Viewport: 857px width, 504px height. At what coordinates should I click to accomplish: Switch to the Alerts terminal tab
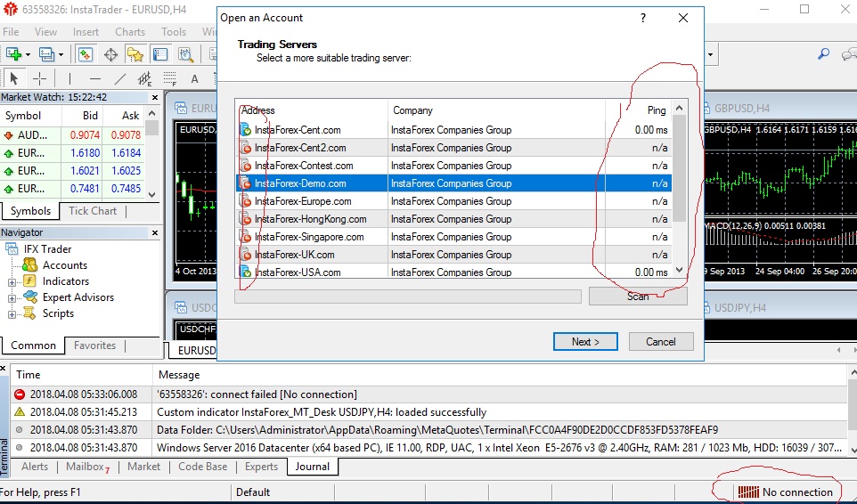(35, 467)
